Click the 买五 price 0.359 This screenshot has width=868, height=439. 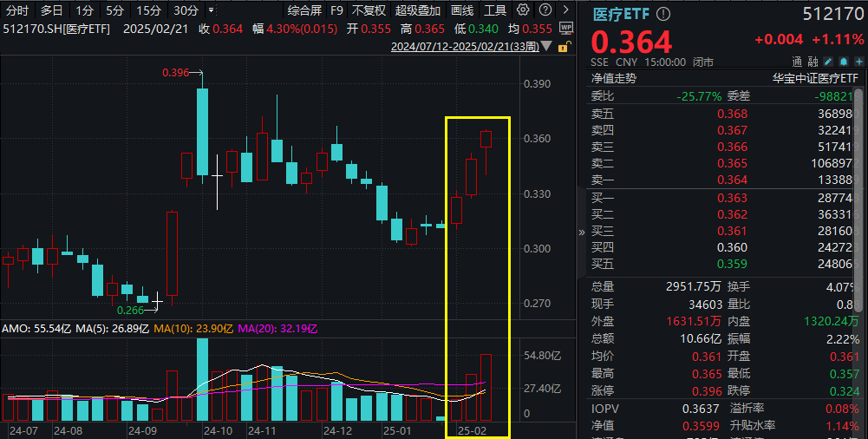(x=732, y=264)
